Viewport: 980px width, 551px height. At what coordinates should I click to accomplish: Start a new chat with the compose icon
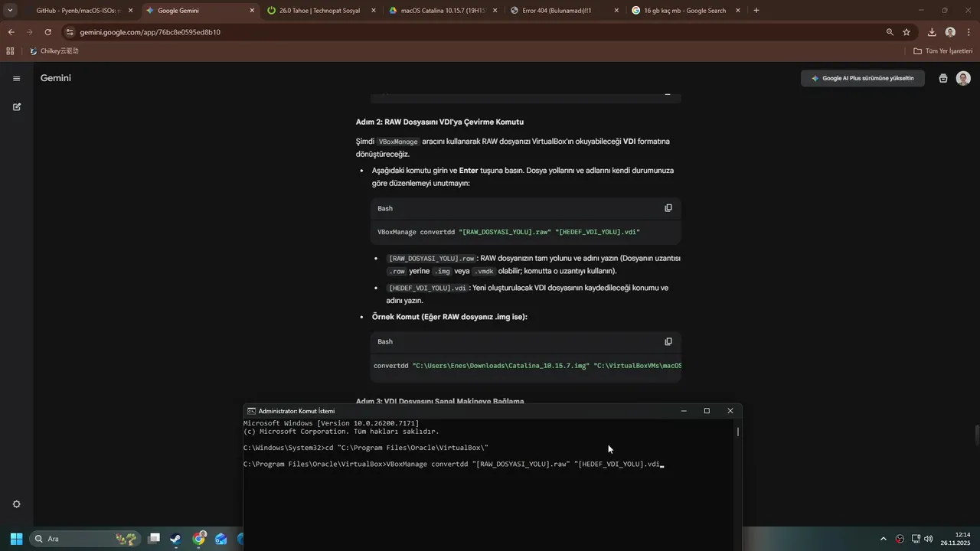click(16, 107)
